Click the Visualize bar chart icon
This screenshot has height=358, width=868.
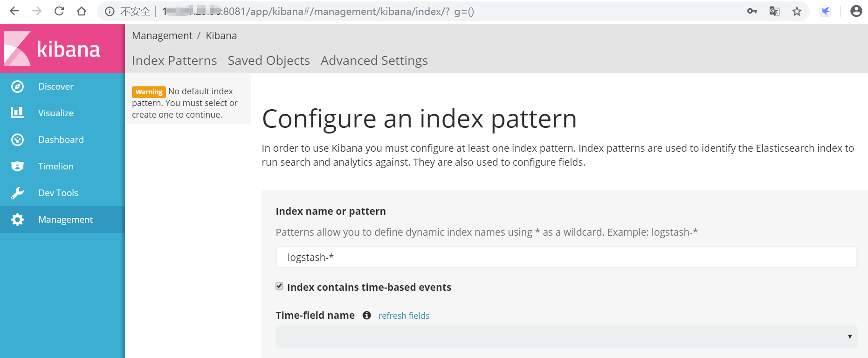(18, 112)
